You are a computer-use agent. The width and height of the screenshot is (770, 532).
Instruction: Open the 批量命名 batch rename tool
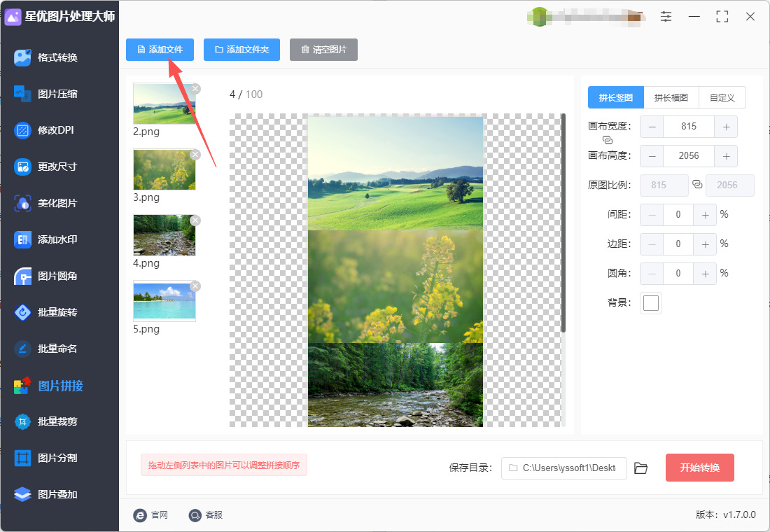tap(46, 349)
